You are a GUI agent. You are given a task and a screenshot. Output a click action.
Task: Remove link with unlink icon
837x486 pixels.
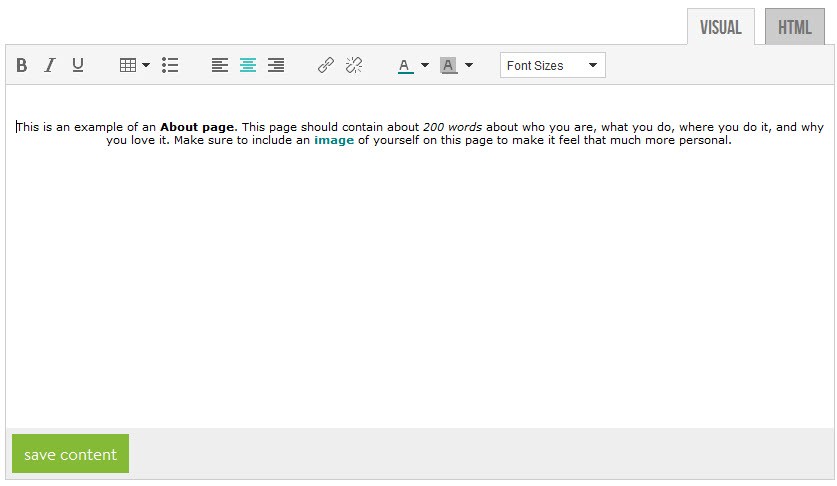pyautogui.click(x=354, y=65)
